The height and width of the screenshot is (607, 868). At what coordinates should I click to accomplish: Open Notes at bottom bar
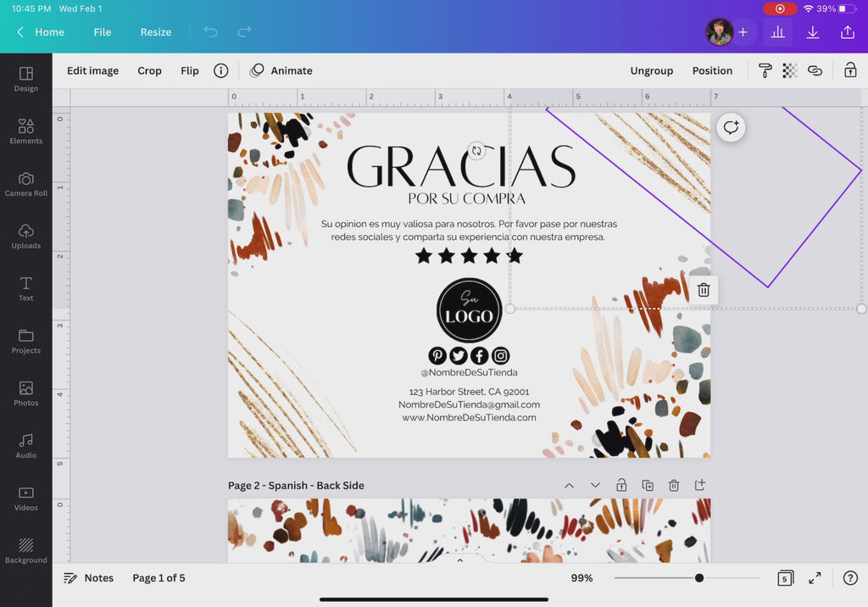[x=88, y=577]
